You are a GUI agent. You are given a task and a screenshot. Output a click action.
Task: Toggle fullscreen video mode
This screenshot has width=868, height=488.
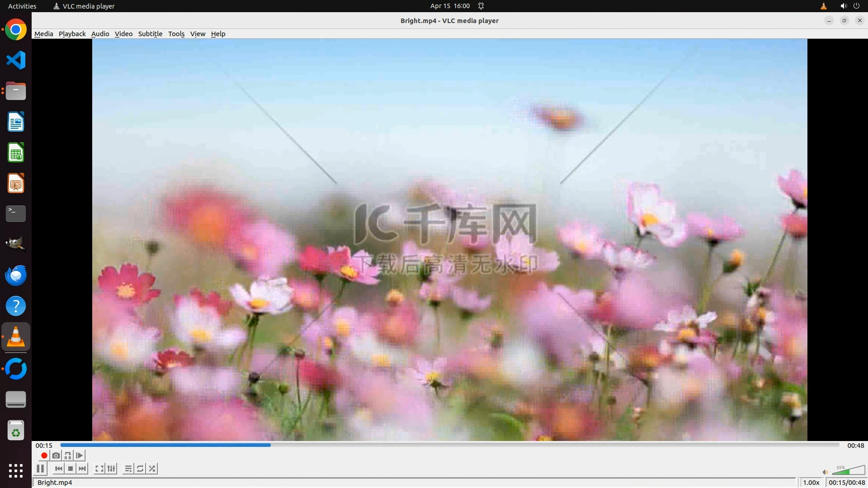pyautogui.click(x=99, y=469)
